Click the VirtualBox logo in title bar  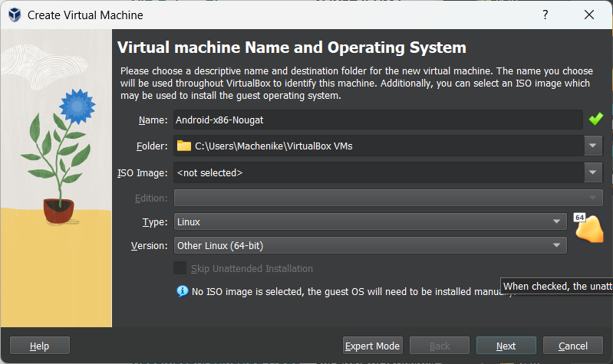click(15, 15)
